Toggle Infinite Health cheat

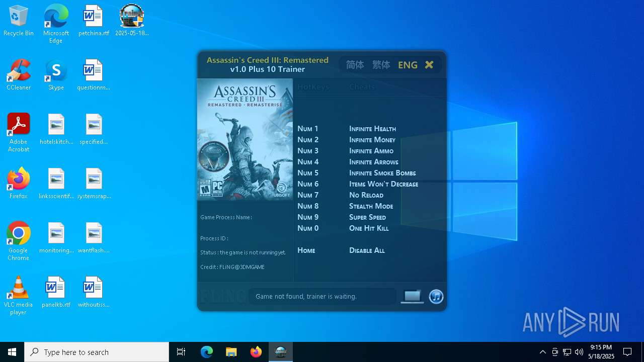pos(372,129)
